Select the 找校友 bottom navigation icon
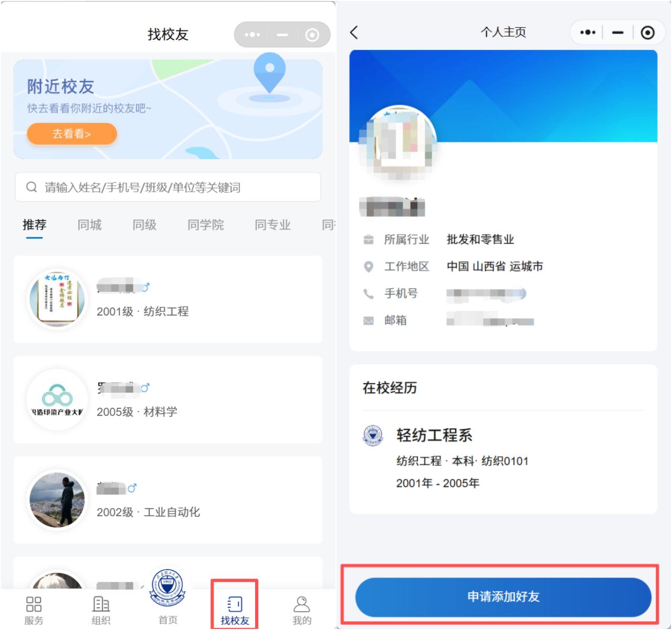This screenshot has width=672, height=630. pyautogui.click(x=235, y=605)
